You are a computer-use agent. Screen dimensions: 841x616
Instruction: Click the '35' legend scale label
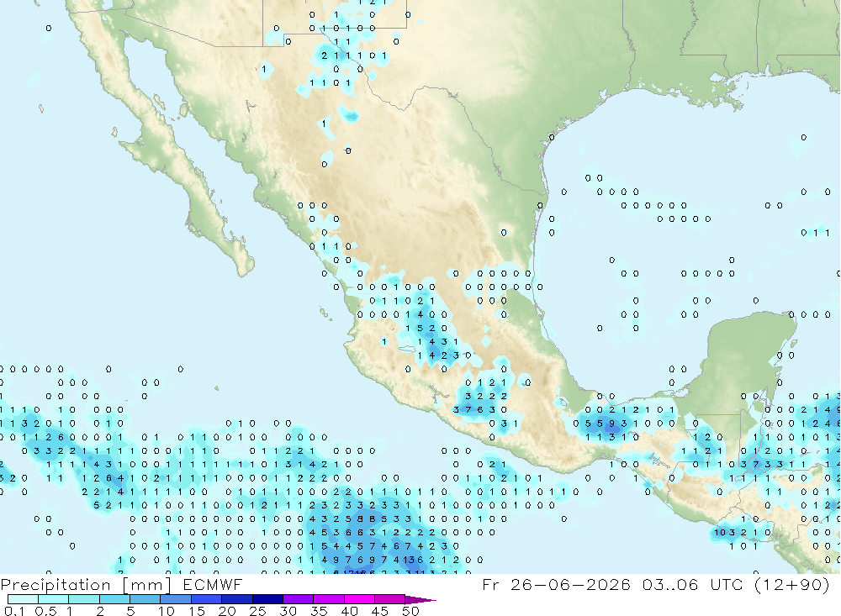tap(319, 611)
